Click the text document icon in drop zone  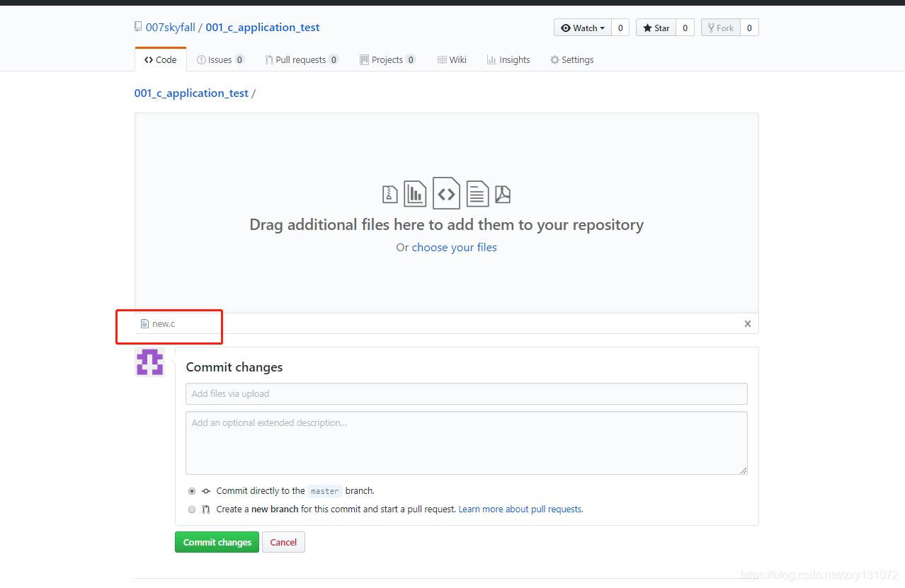click(477, 193)
